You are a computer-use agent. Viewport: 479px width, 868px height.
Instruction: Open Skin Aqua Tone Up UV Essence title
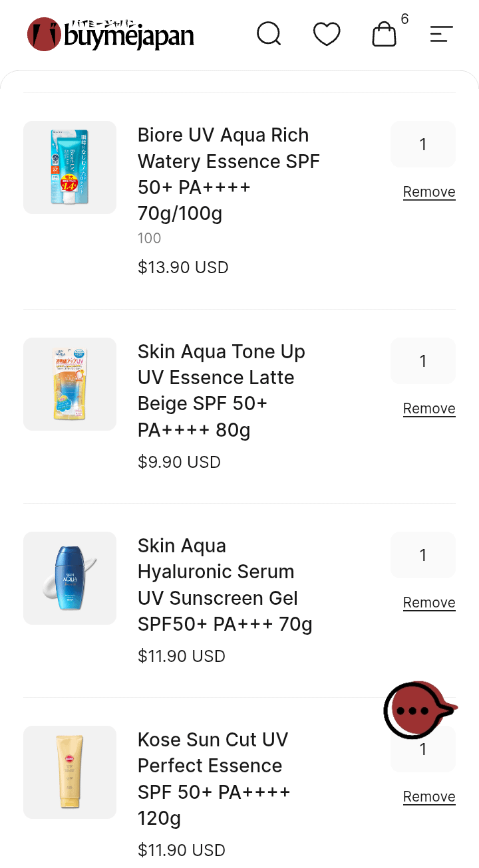[x=222, y=391]
